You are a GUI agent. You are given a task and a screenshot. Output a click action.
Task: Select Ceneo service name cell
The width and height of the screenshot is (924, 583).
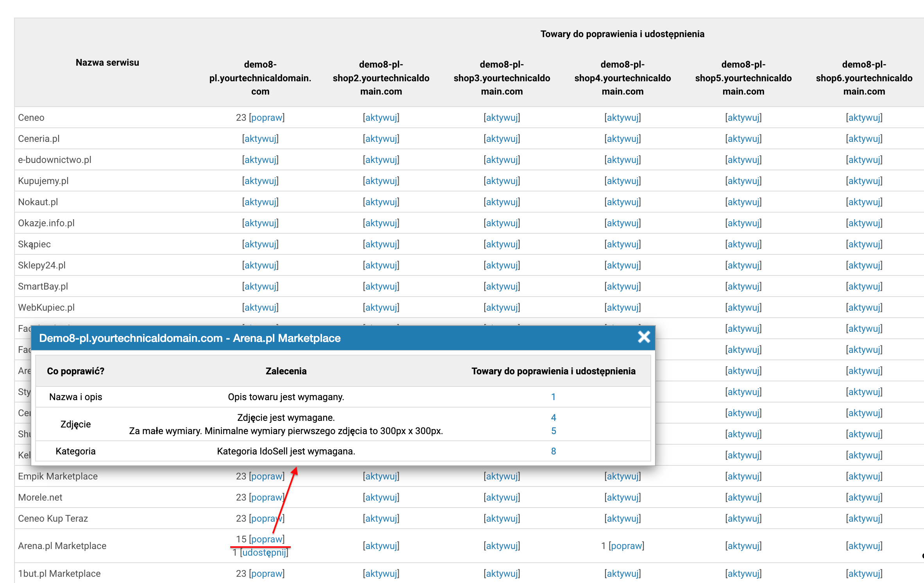point(31,118)
